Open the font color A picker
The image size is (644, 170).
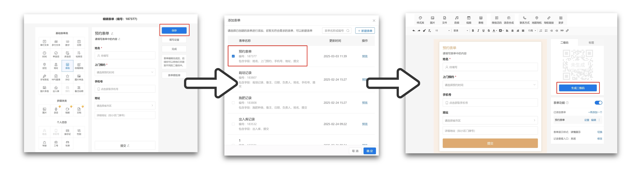tap(494, 31)
